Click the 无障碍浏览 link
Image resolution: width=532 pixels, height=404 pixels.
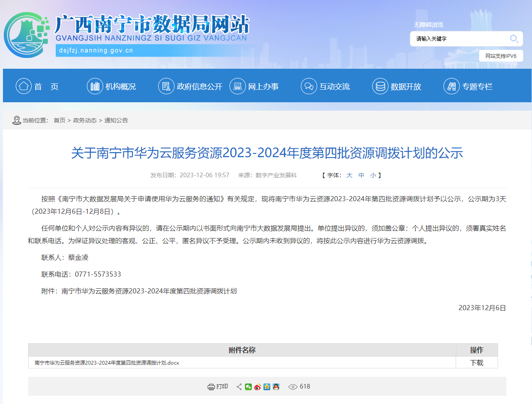pos(428,25)
